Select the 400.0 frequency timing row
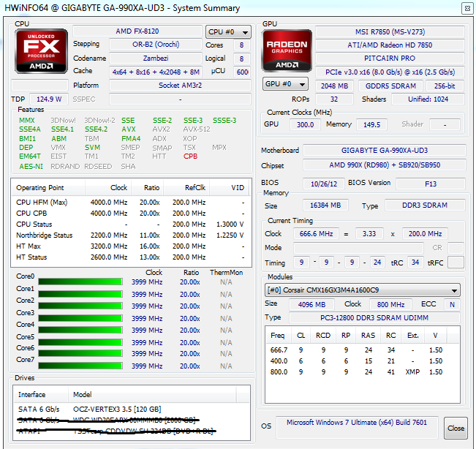This screenshot has height=449, width=476. (363, 361)
